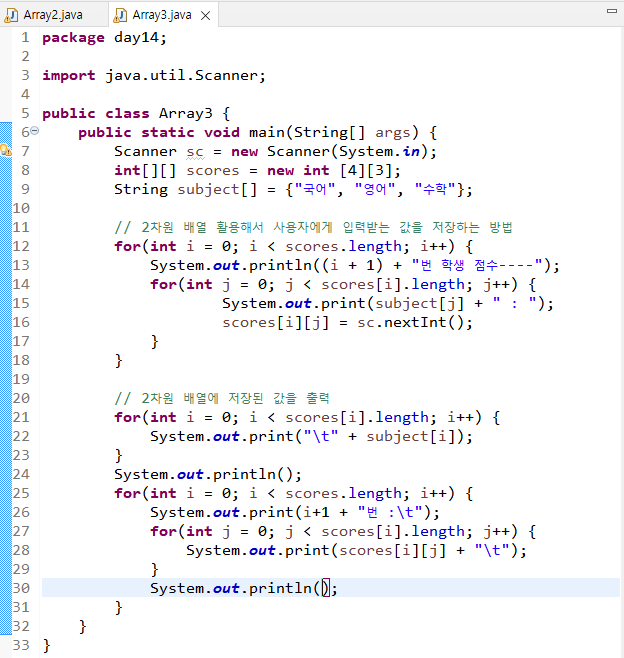Click the string "국어" on line 9
Viewport: 624px width, 658px height.
click(x=315, y=189)
